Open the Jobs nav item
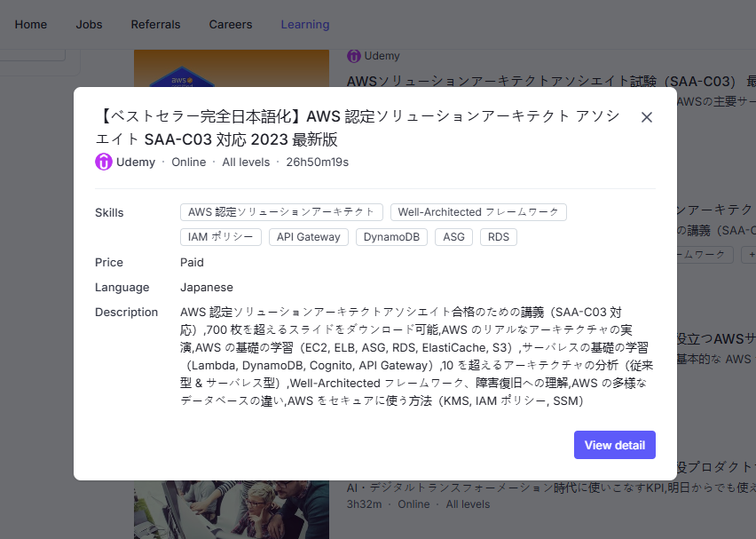The height and width of the screenshot is (539, 756). 90,25
